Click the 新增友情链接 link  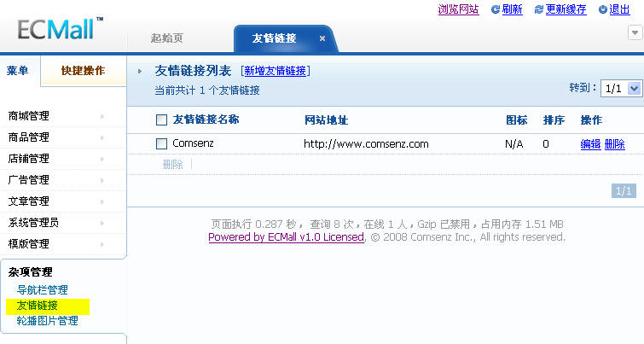point(276,71)
